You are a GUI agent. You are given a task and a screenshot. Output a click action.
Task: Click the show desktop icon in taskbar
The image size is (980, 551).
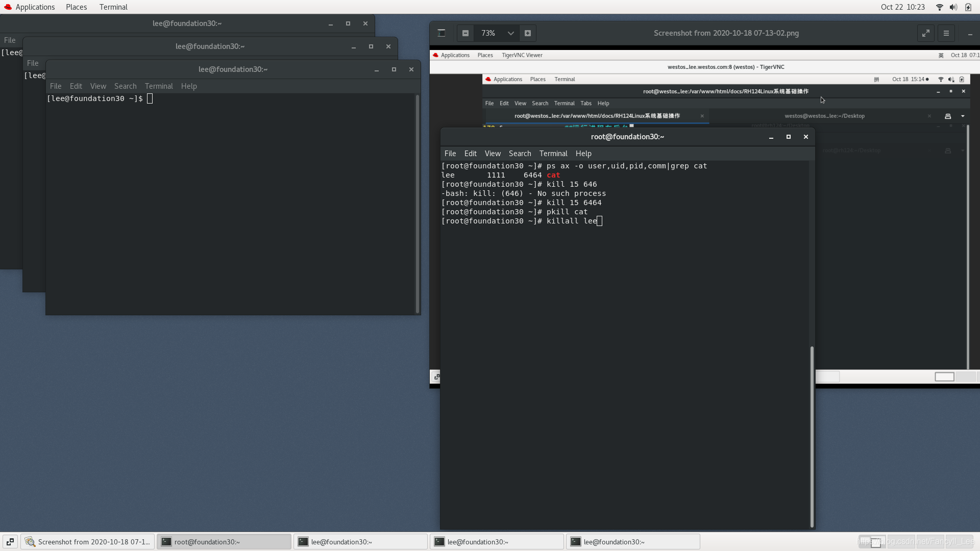coord(10,542)
